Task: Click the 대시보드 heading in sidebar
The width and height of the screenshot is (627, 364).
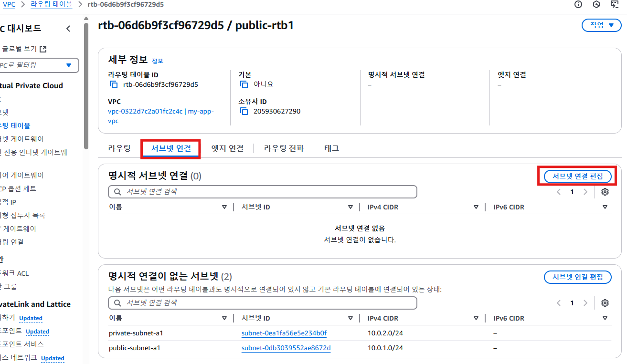Action: coord(21,29)
